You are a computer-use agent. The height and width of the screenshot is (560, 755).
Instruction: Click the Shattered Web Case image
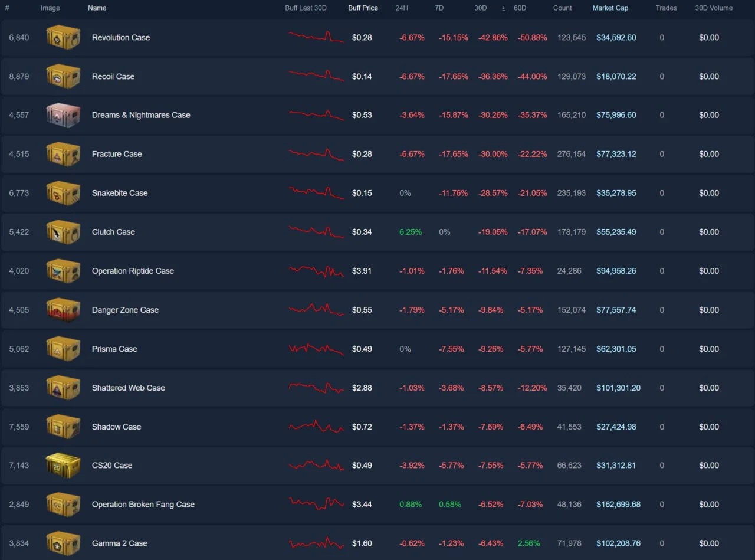coord(63,388)
